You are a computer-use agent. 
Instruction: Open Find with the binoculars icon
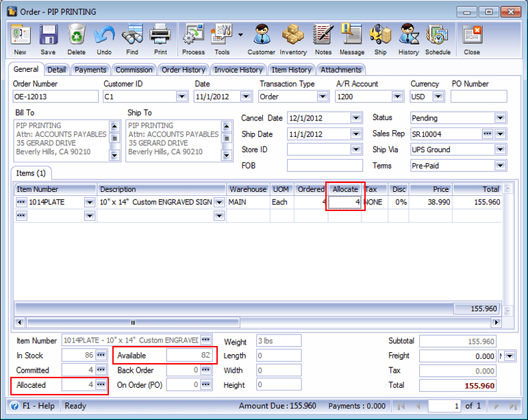[x=132, y=34]
